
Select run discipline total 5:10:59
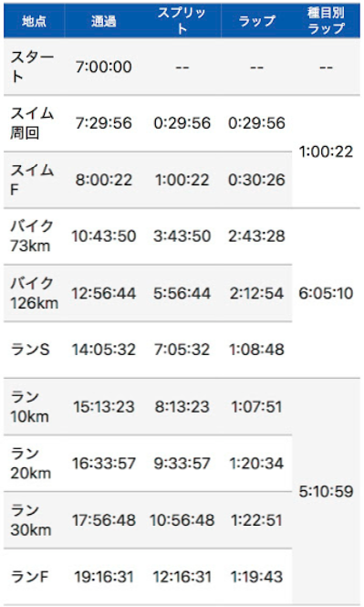326,492
